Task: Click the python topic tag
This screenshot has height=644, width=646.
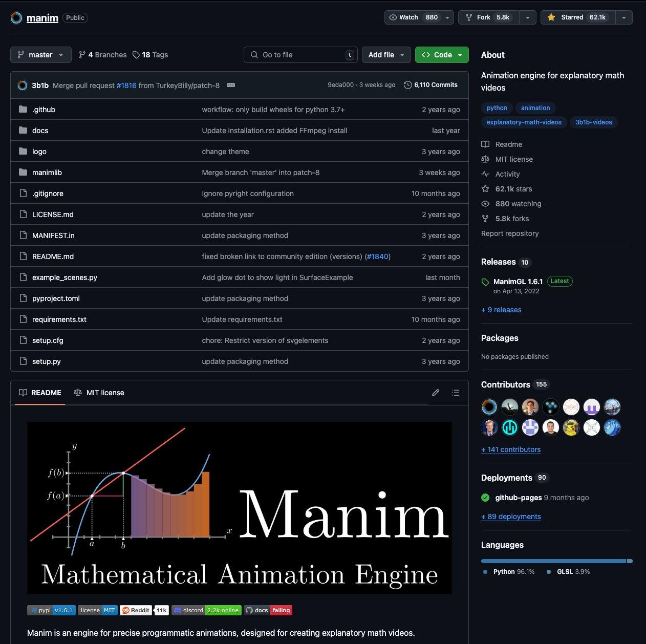Action: (497, 108)
